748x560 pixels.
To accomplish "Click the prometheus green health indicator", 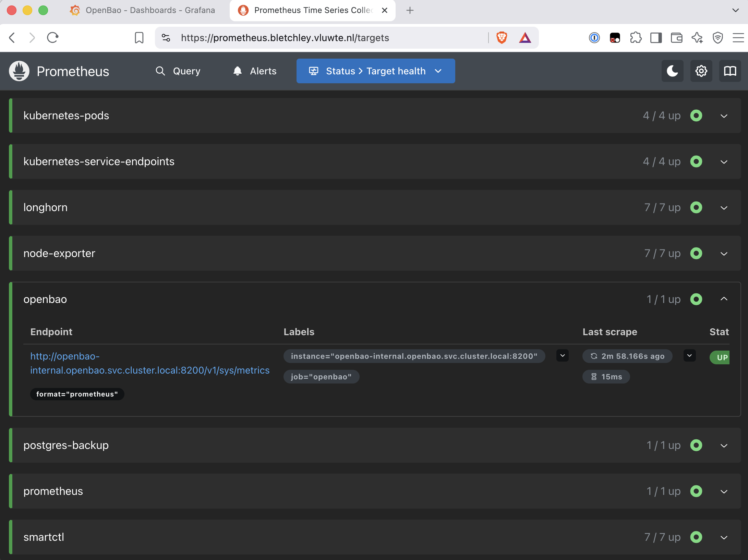I will pos(696,491).
